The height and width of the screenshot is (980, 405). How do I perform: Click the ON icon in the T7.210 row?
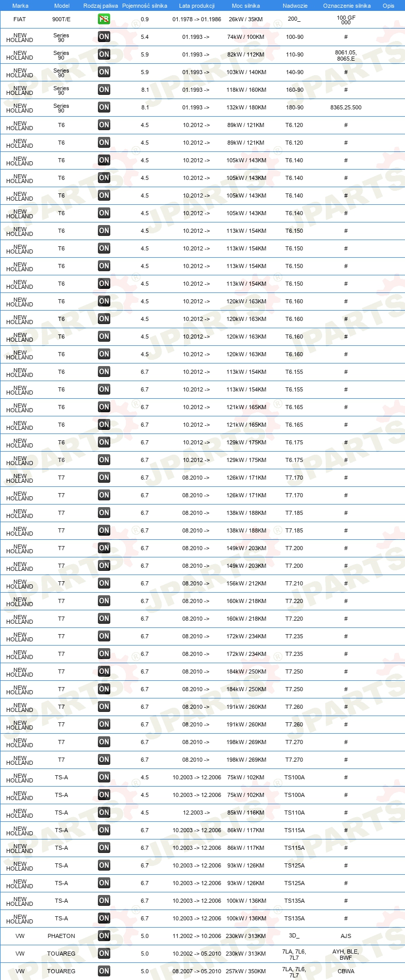coord(104,583)
